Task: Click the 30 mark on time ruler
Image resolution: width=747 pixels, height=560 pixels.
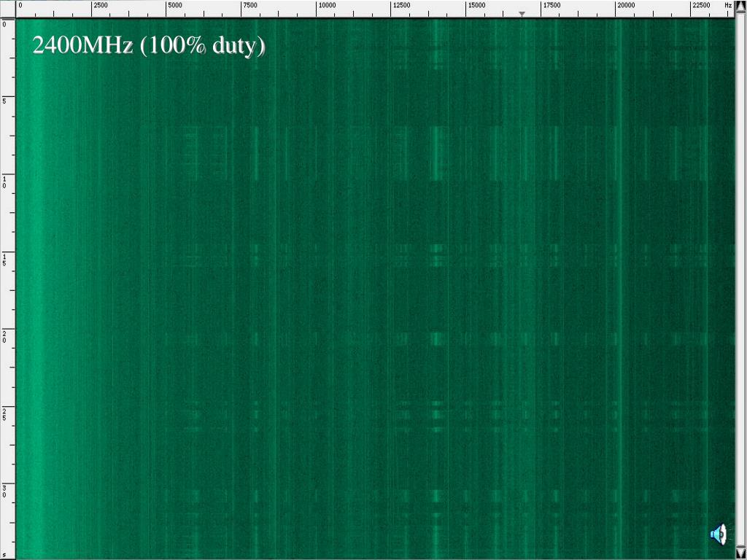Action: tap(4, 491)
